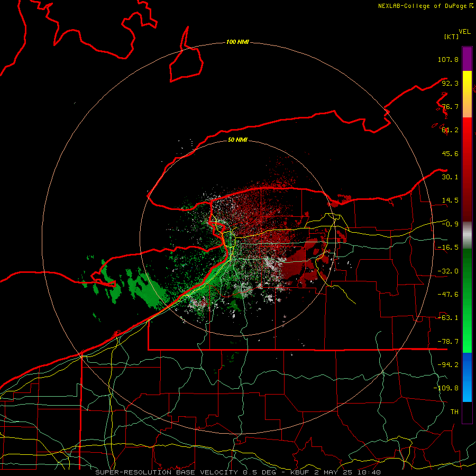
Task: Click the green inbound segment of the color bar
Action: coord(467,300)
